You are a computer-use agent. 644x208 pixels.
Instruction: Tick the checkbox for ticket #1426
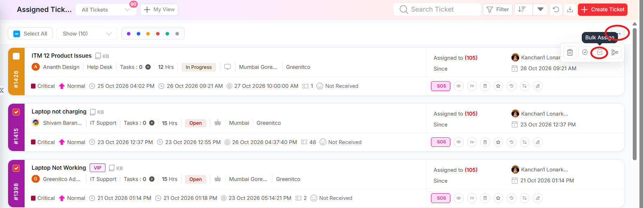pyautogui.click(x=16, y=56)
